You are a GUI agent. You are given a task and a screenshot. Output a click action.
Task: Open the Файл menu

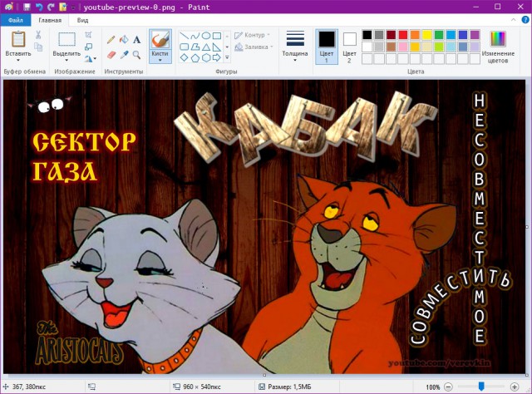point(16,20)
